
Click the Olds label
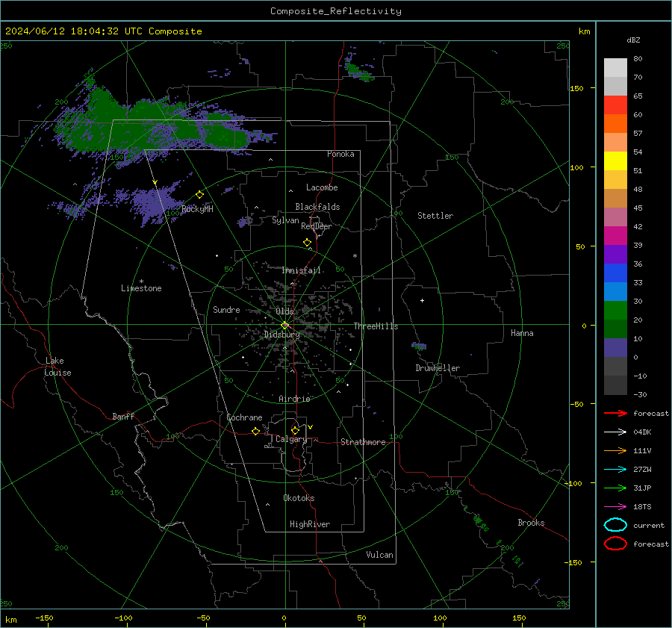pos(284,311)
